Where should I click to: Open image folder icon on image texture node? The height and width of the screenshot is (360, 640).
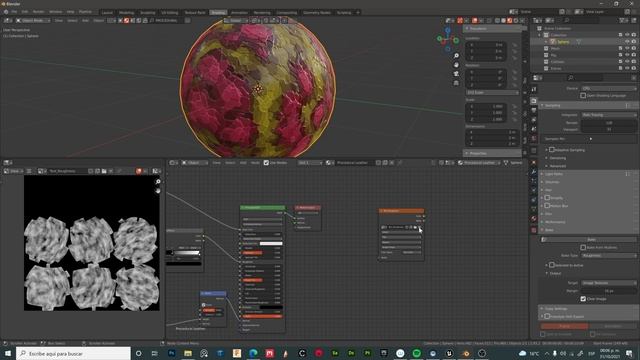(x=416, y=227)
